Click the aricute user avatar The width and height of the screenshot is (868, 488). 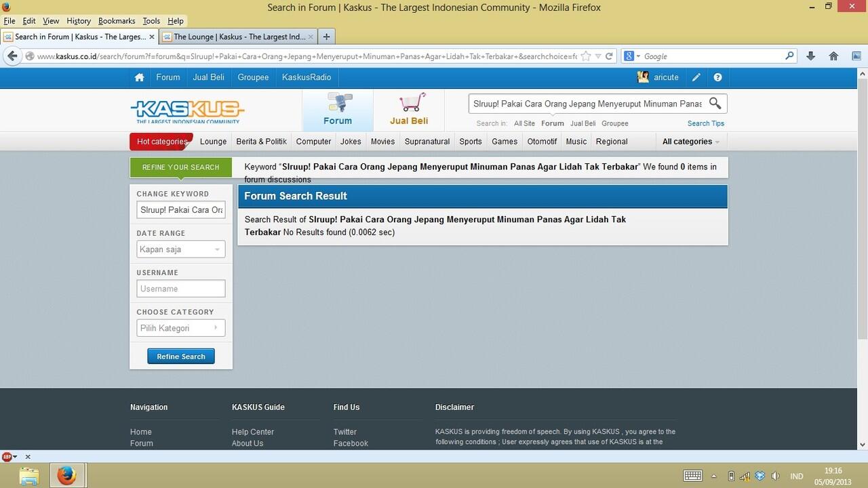click(x=643, y=77)
